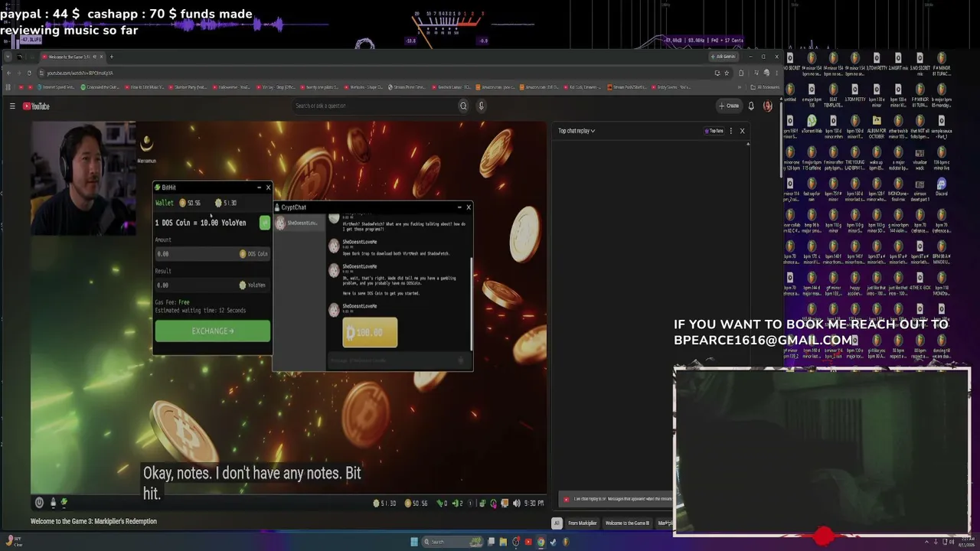Go back in the browser
980x551 pixels.
[8, 73]
